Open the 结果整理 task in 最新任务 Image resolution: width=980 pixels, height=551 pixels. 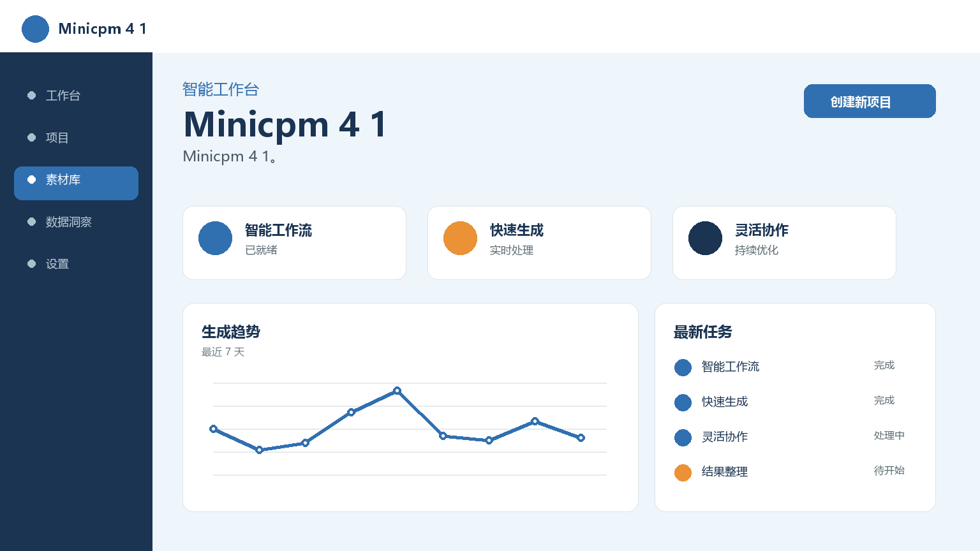(725, 472)
